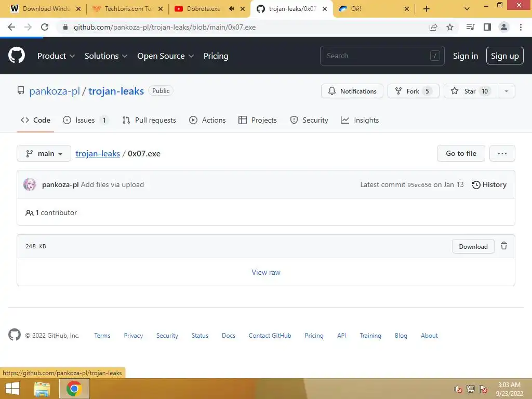Viewport: 532px width, 399px height.
Task: Click the View raw link
Action: [266, 272]
